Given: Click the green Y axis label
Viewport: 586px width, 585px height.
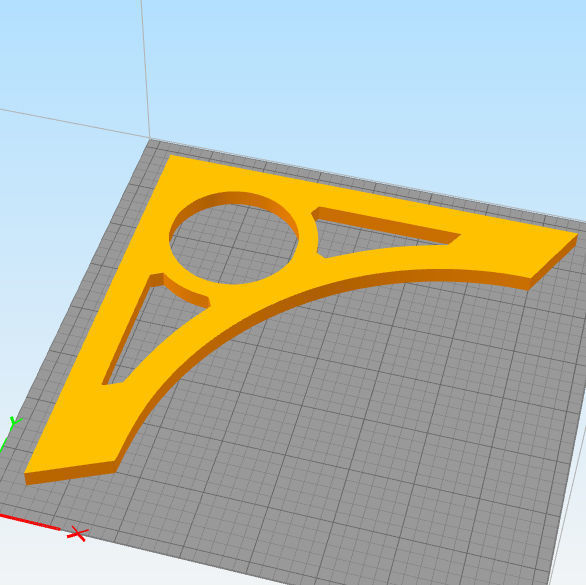Looking at the screenshot, I should tap(15, 422).
